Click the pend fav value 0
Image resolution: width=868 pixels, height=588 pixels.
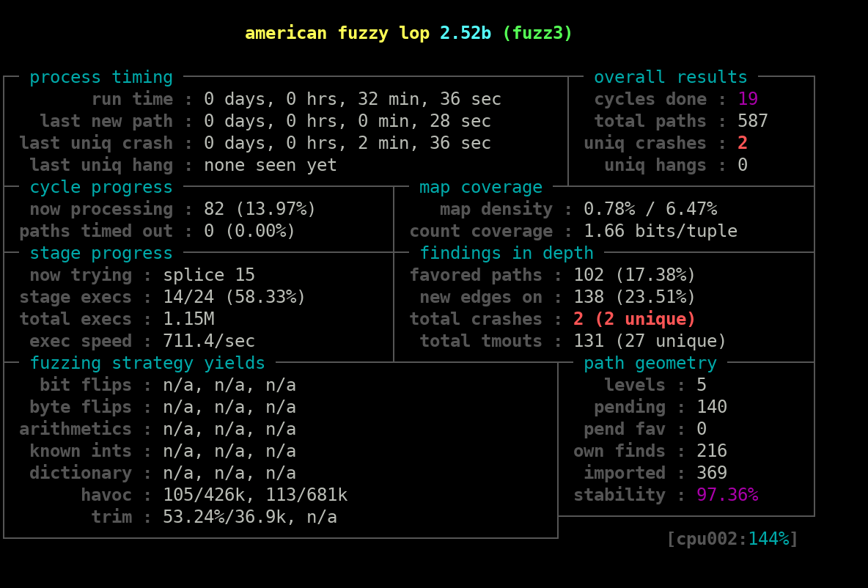[x=702, y=429]
